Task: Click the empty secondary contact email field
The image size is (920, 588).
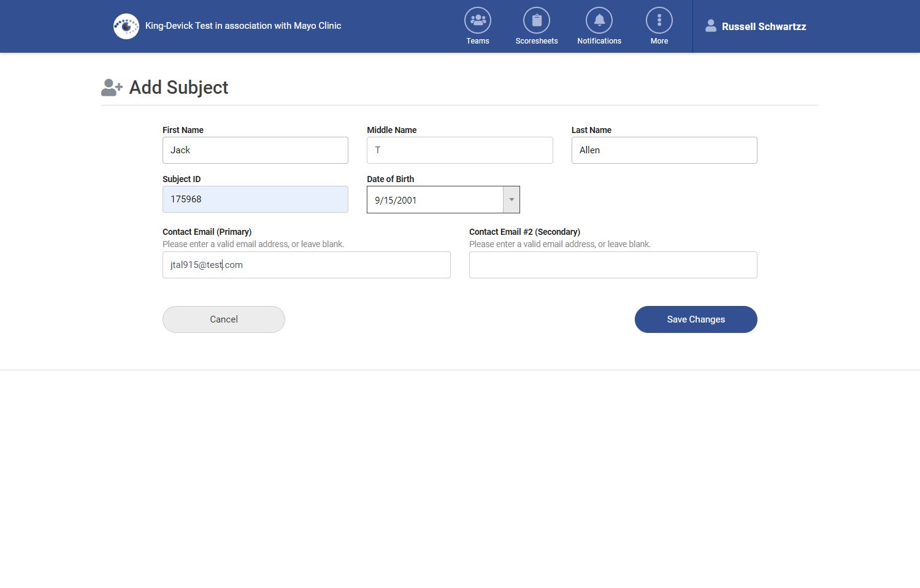Action: click(x=613, y=264)
